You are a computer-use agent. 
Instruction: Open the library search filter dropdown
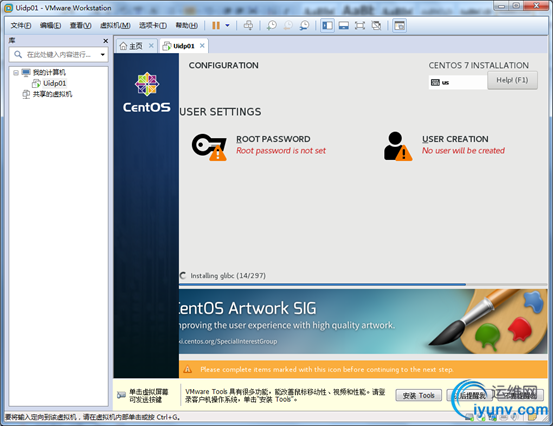(x=102, y=54)
